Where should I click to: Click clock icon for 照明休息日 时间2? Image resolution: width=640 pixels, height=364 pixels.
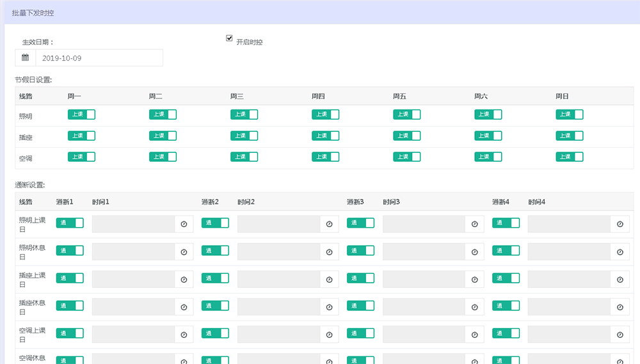329,252
